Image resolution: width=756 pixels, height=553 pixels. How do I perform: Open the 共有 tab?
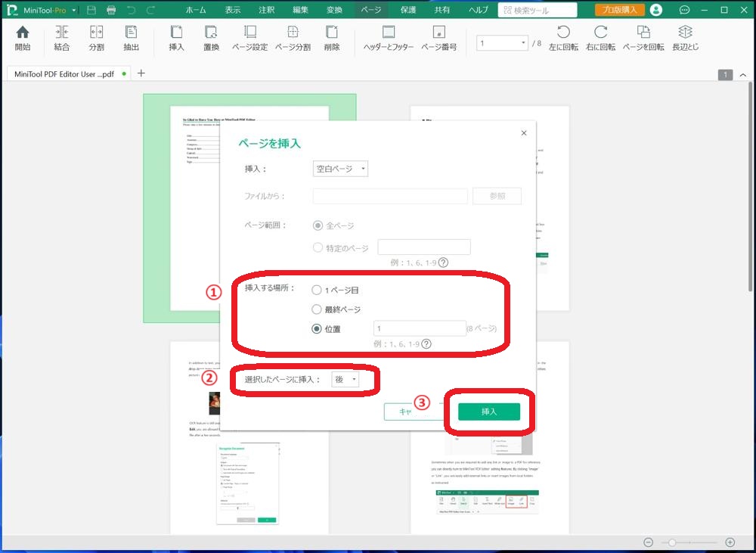[442, 10]
